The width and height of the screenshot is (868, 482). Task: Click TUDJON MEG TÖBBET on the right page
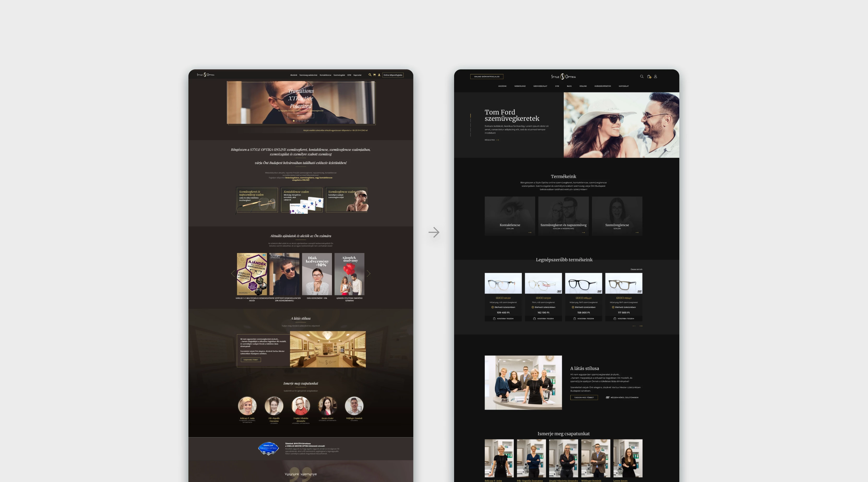(584, 397)
